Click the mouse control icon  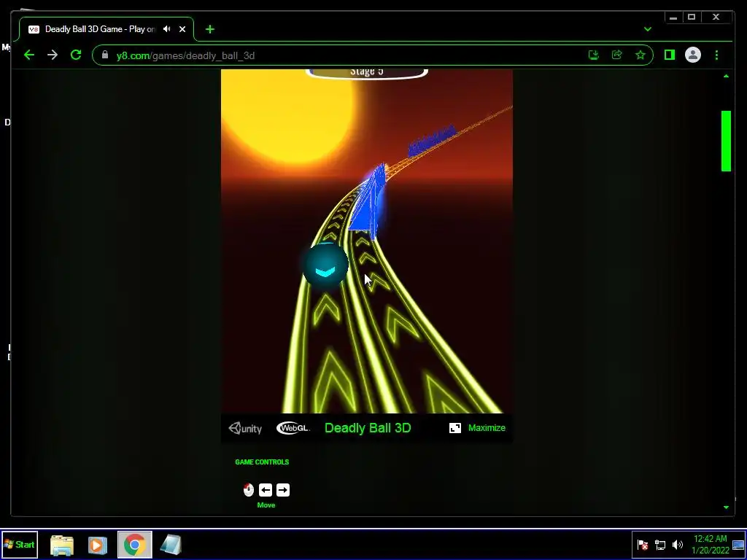coord(249,490)
